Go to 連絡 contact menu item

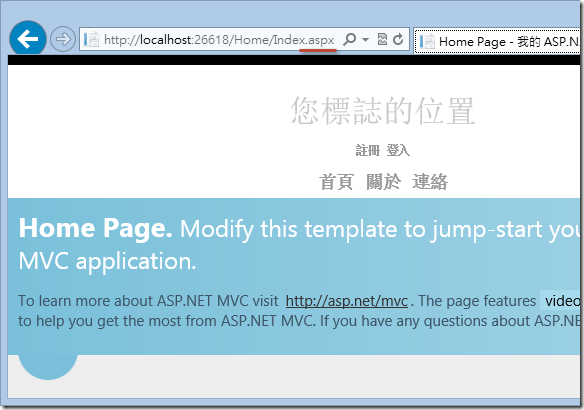coord(430,182)
